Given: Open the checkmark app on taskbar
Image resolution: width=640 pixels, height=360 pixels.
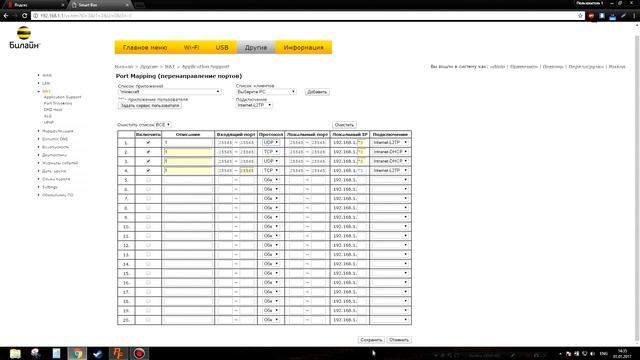Looking at the screenshot, I should tap(98, 353).
